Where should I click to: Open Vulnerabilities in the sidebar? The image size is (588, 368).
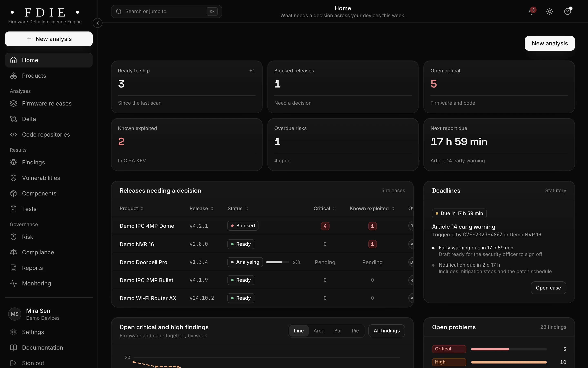pos(49,178)
